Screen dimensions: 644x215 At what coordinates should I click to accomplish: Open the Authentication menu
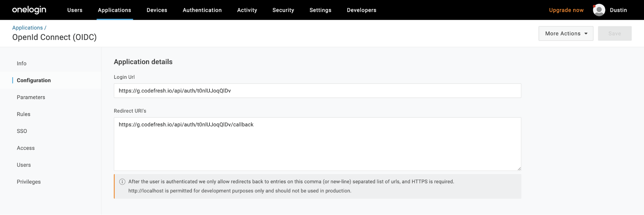tap(202, 10)
